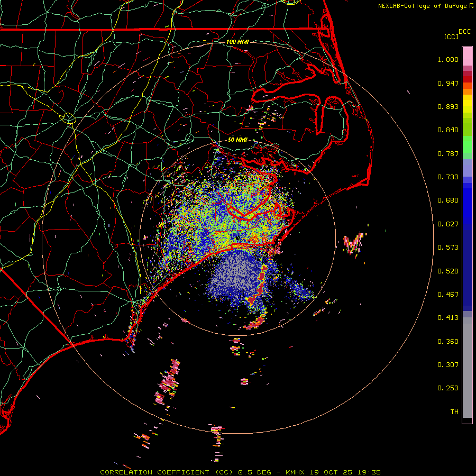Screen dimensions: 476x476
Task: Click the 0.680 color scale value
Action: pos(448,200)
